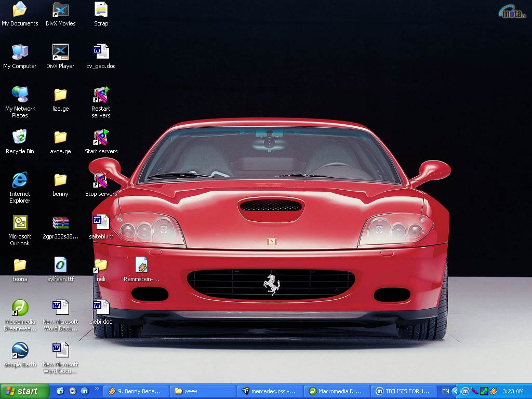This screenshot has width=532, height=399.
Task: Launch Windows Media Player from Quick Launch
Action: 73,391
